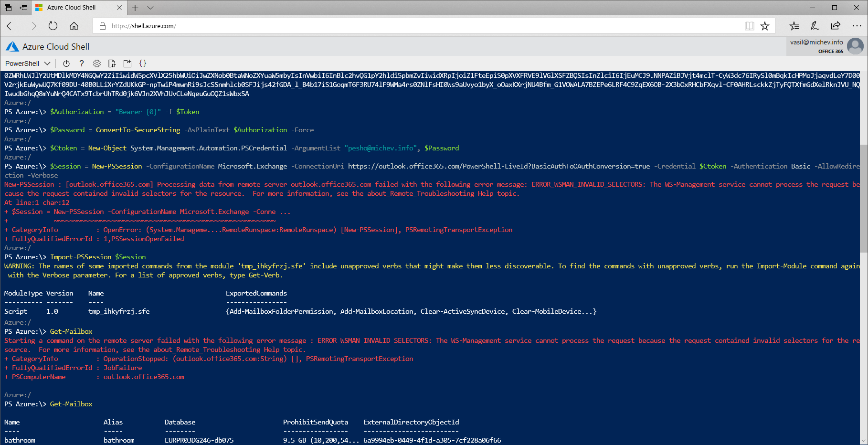Screen dimensions: 868x445
Task: Click the 'ExportedCommands' column header
Action: tap(256, 293)
